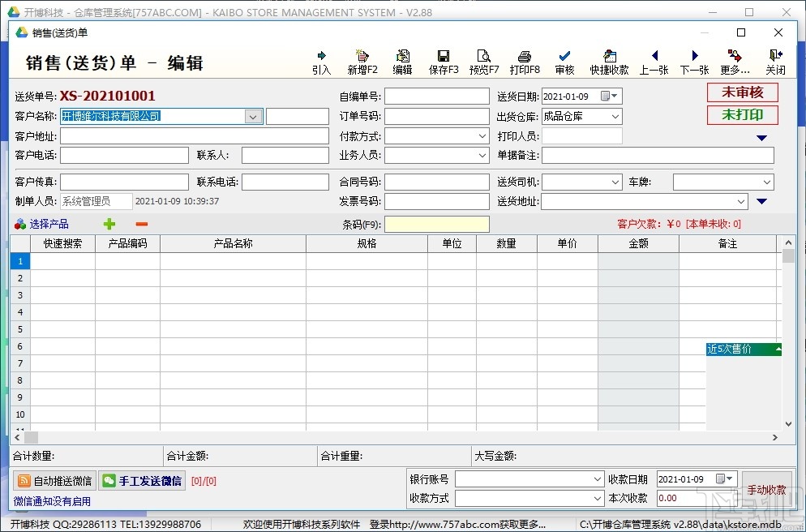Print the order with 打印F8
The image size is (806, 532).
click(525, 62)
